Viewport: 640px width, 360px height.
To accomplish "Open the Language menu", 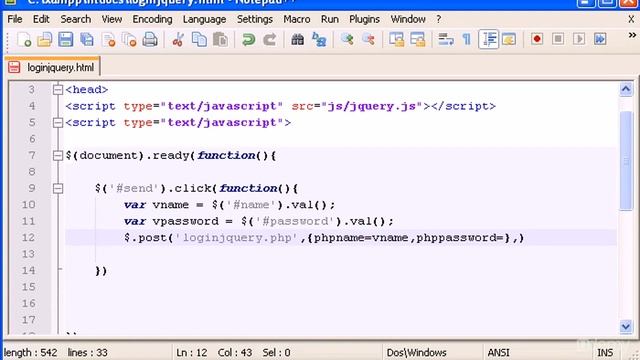I will coord(204,19).
